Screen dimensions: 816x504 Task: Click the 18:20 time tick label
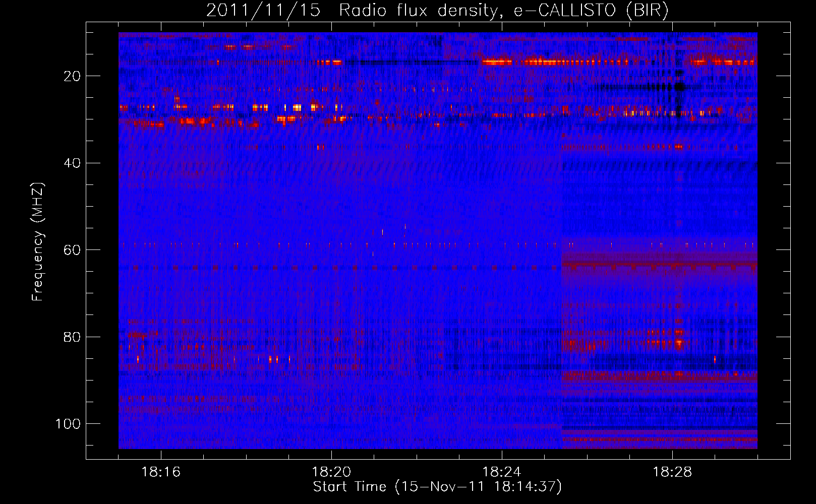(x=331, y=472)
